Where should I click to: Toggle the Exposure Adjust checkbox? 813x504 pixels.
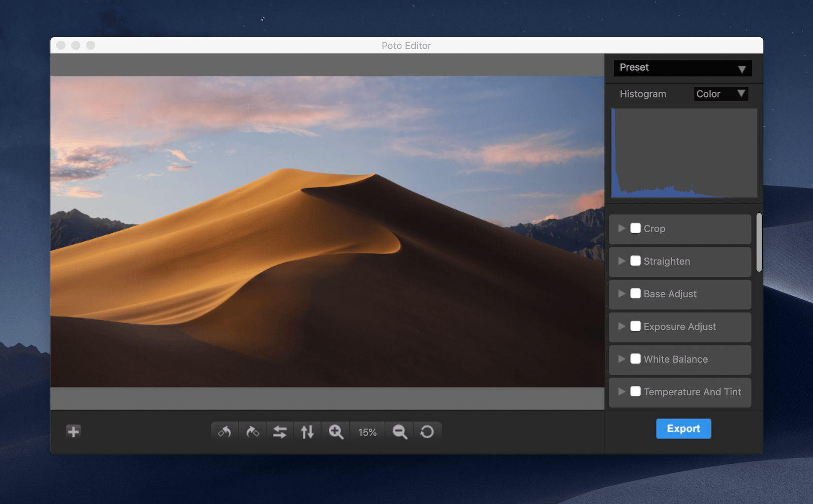(x=636, y=326)
